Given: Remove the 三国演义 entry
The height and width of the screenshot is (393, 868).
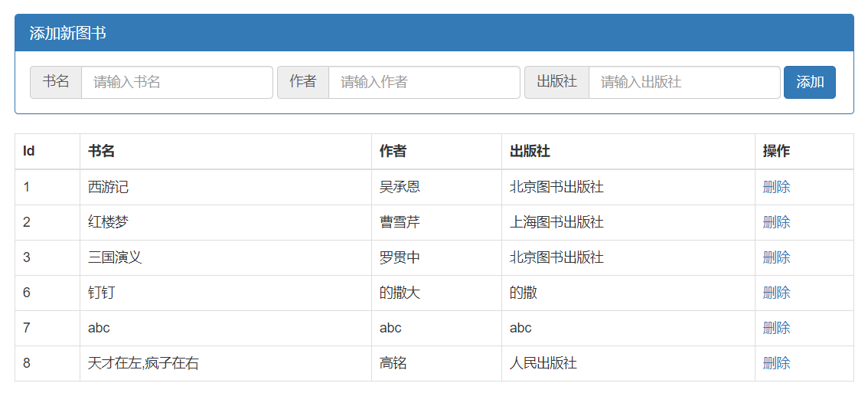Looking at the screenshot, I should tap(776, 257).
